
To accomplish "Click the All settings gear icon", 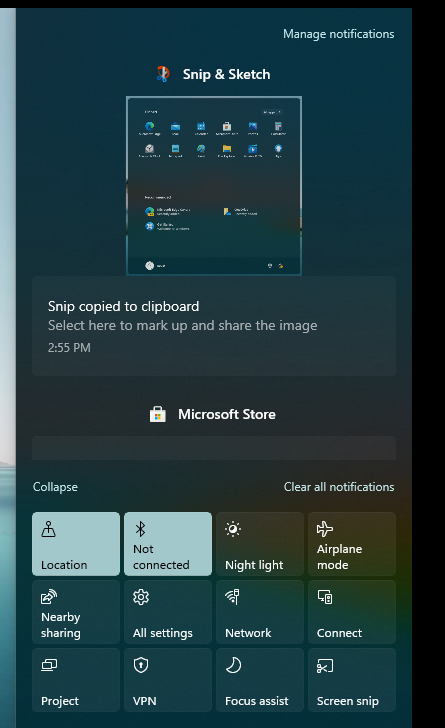I will click(141, 597).
